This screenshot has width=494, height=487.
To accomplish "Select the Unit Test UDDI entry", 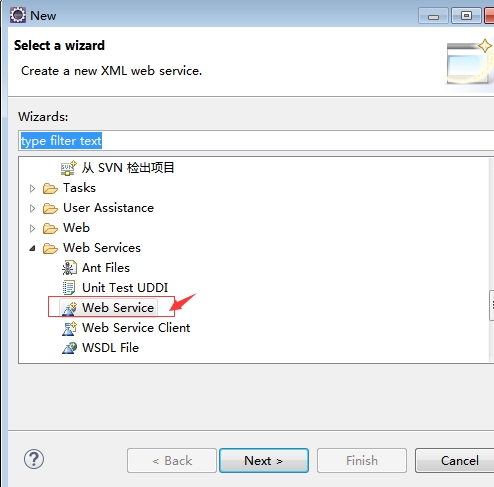I will click(x=125, y=288).
